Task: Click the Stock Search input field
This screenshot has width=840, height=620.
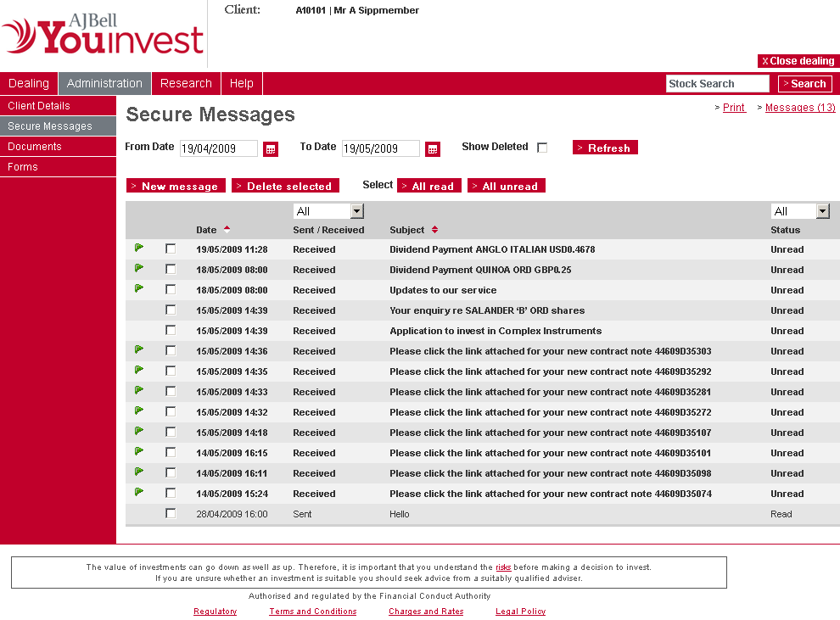Action: click(x=717, y=83)
